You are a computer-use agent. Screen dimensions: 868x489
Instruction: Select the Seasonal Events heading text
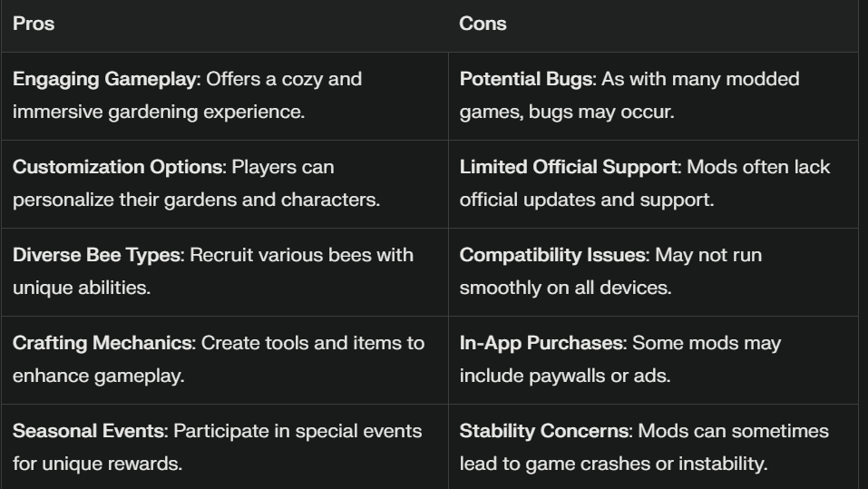pyautogui.click(x=89, y=432)
